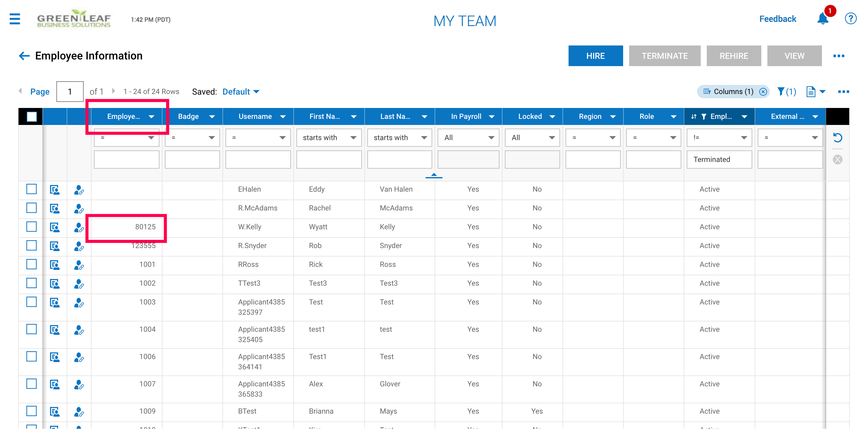
Task: Click the filter funnel icon
Action: [781, 92]
